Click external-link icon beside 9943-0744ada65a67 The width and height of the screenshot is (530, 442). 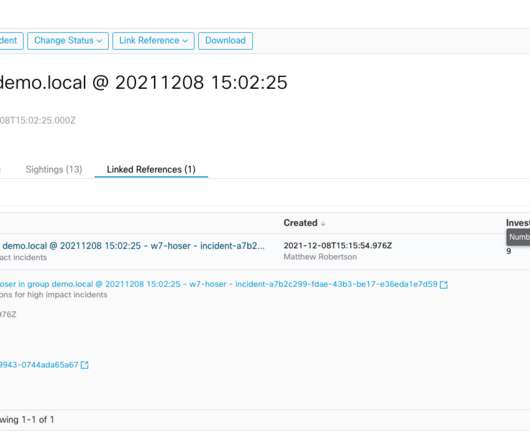click(x=85, y=365)
